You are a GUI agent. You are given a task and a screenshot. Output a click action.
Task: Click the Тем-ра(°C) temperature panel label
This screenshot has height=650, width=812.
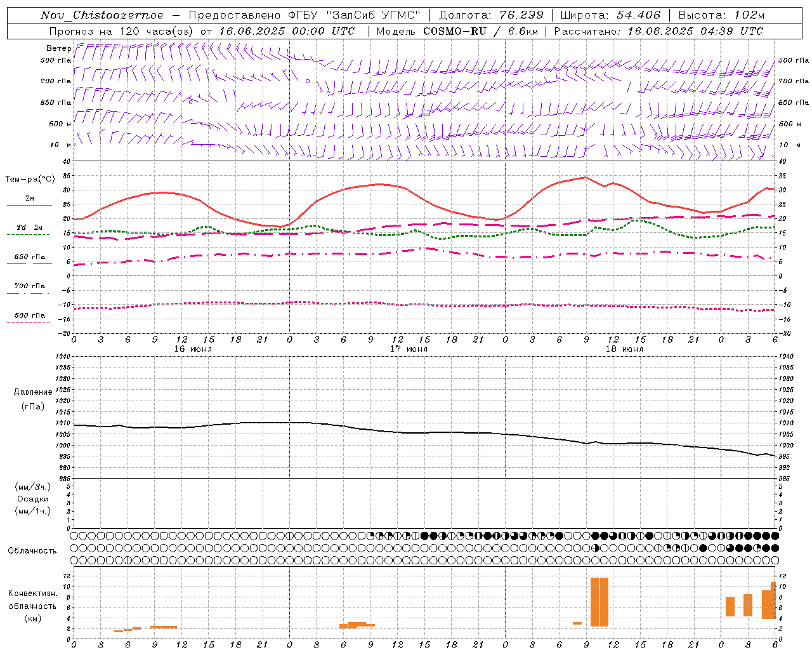(30, 180)
